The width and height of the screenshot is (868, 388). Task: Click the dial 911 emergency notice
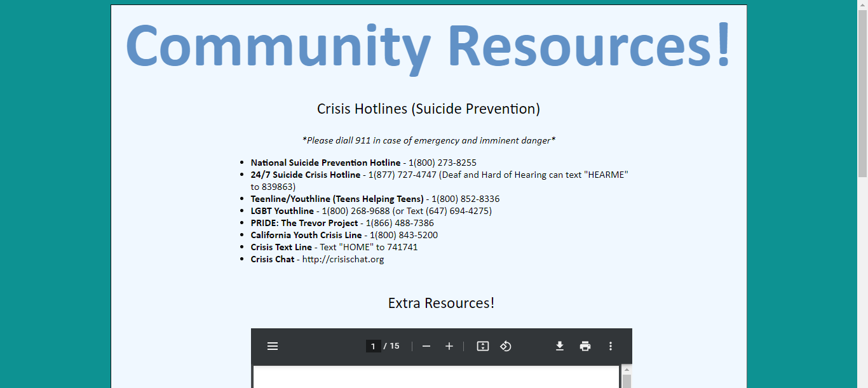pyautogui.click(x=429, y=140)
